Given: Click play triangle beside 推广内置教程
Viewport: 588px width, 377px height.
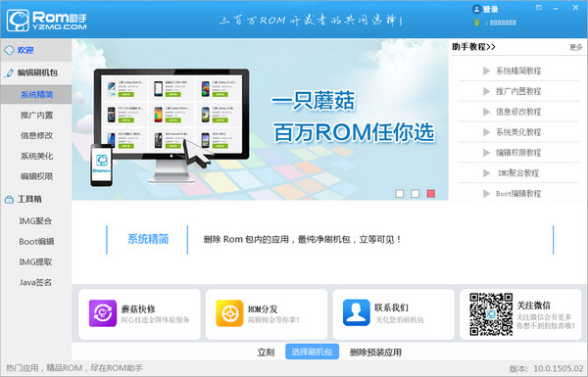Looking at the screenshot, I should pos(486,91).
